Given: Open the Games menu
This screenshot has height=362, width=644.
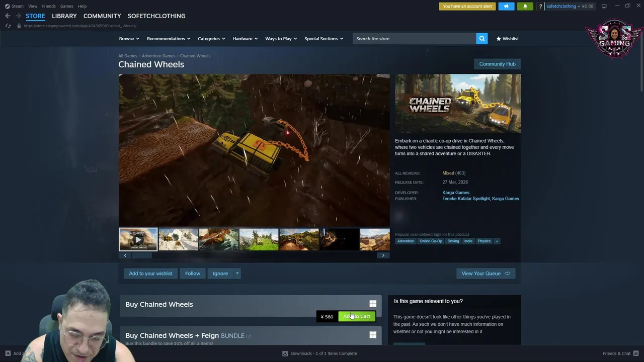Looking at the screenshot, I should (x=66, y=6).
